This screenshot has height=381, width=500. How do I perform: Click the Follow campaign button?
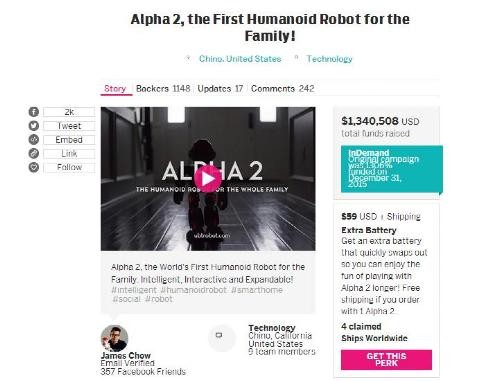(x=69, y=167)
